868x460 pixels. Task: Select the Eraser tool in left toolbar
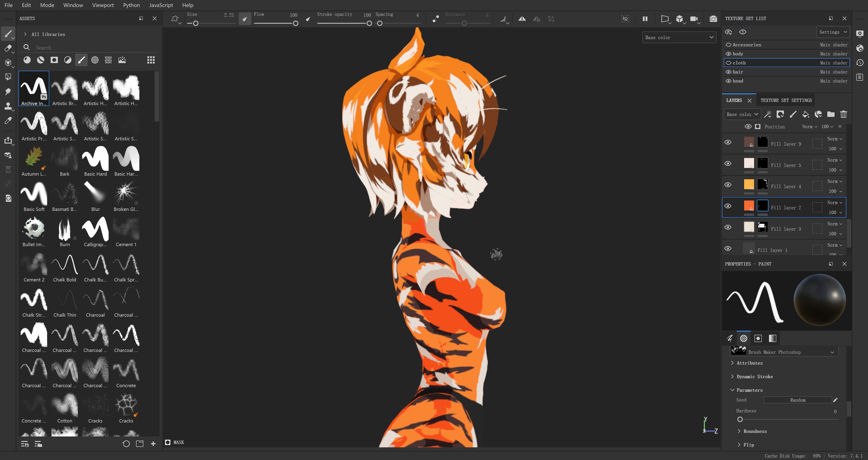(8, 48)
